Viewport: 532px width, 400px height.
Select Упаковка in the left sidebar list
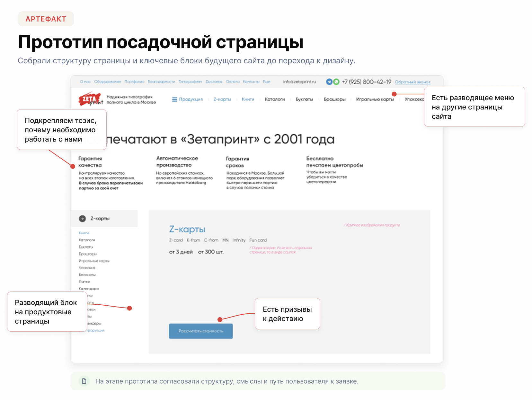(87, 268)
